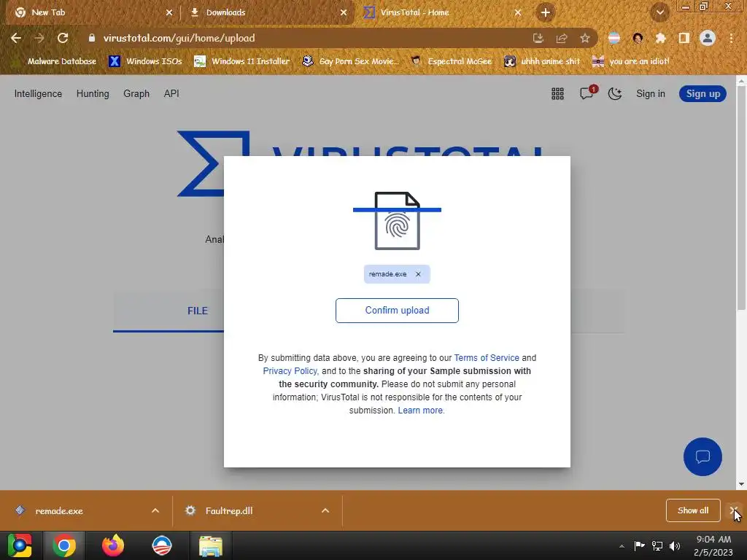Close the VirusTotal - Home tab
747x560 pixels.
pos(518,12)
